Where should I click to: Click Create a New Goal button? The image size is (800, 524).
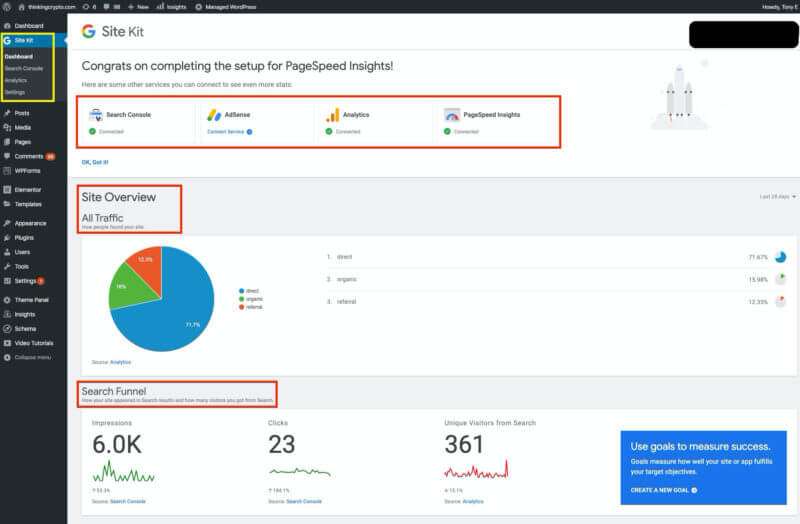point(663,490)
